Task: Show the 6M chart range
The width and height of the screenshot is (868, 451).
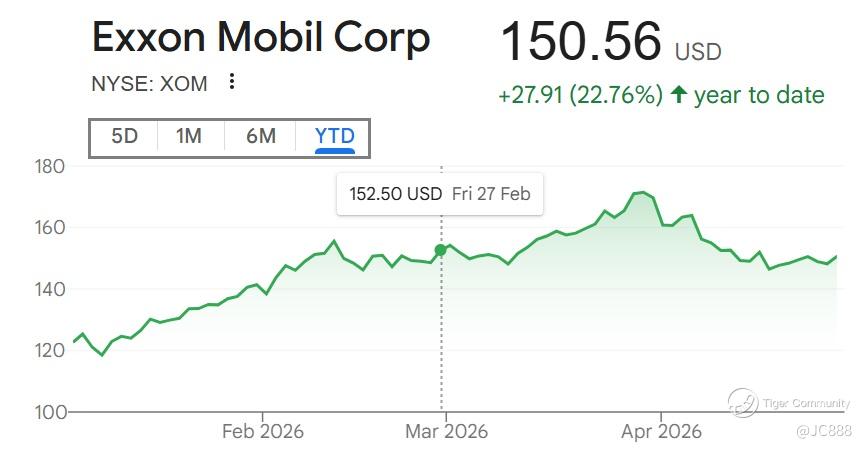Action: pos(260,136)
